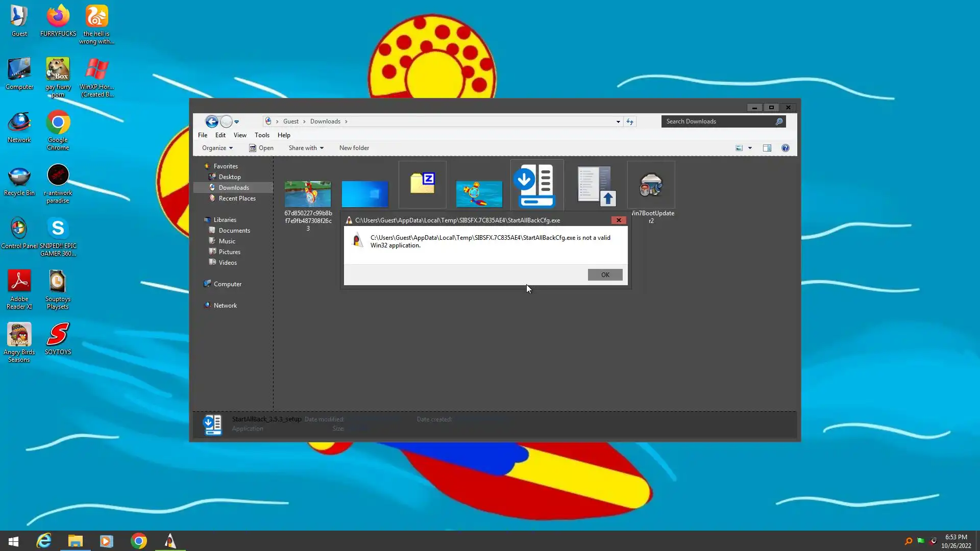The image size is (980, 551).
Task: Click Internet Explorer in the taskbar
Action: [x=44, y=541]
